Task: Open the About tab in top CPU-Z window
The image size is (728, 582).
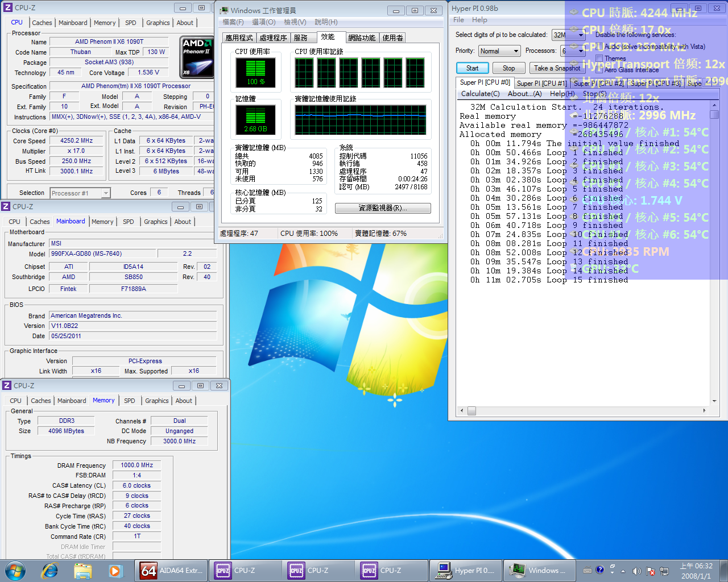Action: pos(185,23)
